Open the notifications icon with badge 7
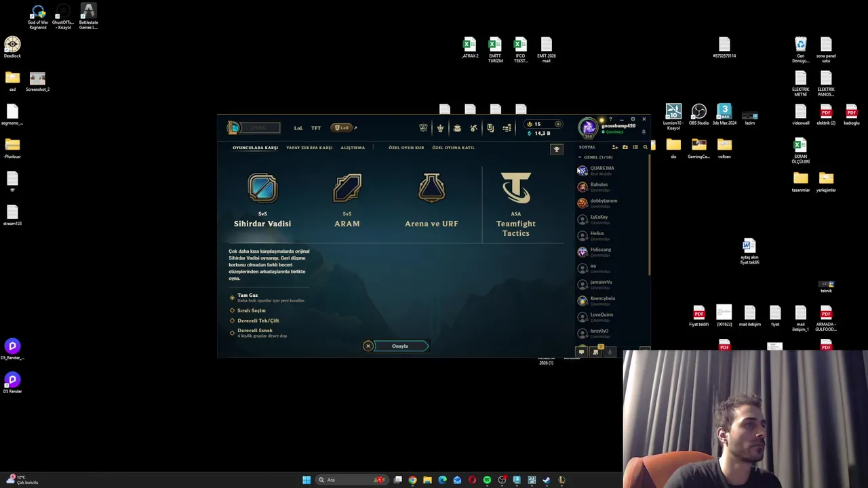 pos(596,351)
